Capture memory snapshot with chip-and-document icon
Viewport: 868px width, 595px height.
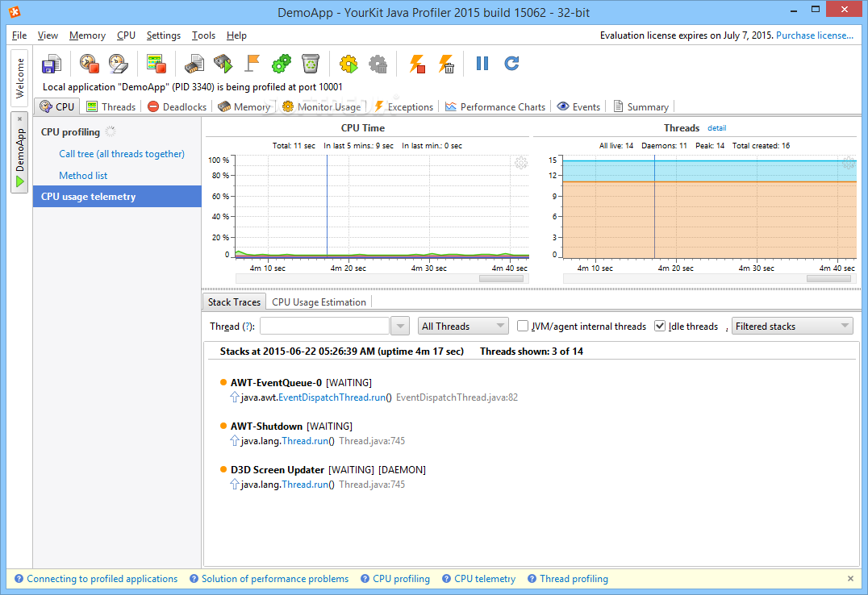(x=194, y=64)
